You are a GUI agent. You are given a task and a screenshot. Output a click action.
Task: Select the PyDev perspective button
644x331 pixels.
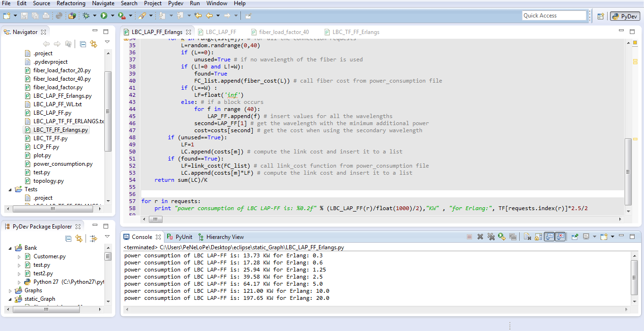point(625,16)
